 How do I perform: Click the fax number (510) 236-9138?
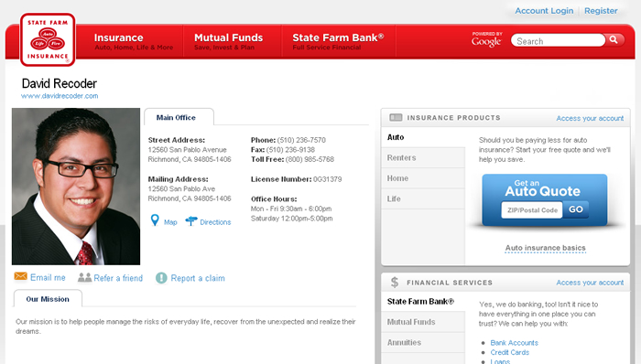pos(290,150)
